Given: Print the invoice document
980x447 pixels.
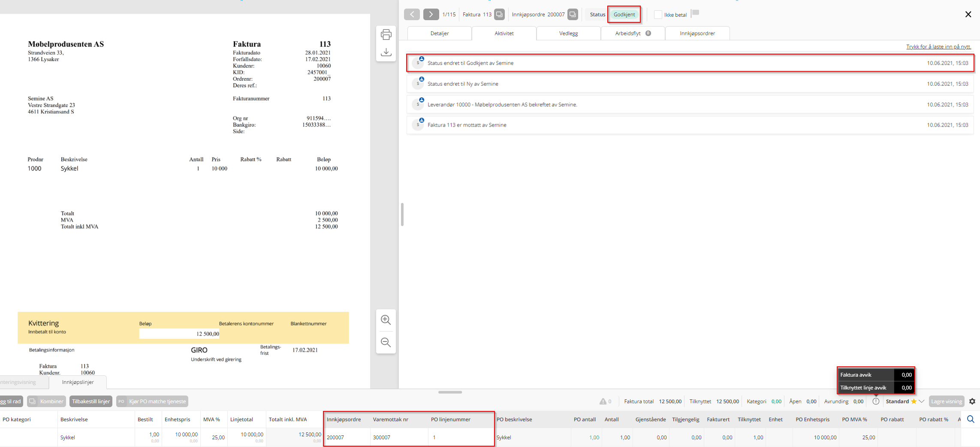Looking at the screenshot, I should coord(386,35).
